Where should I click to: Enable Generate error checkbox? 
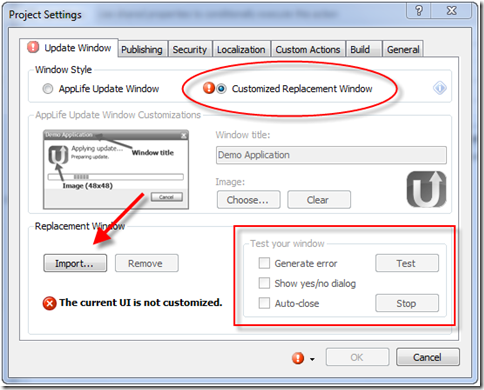click(x=264, y=263)
